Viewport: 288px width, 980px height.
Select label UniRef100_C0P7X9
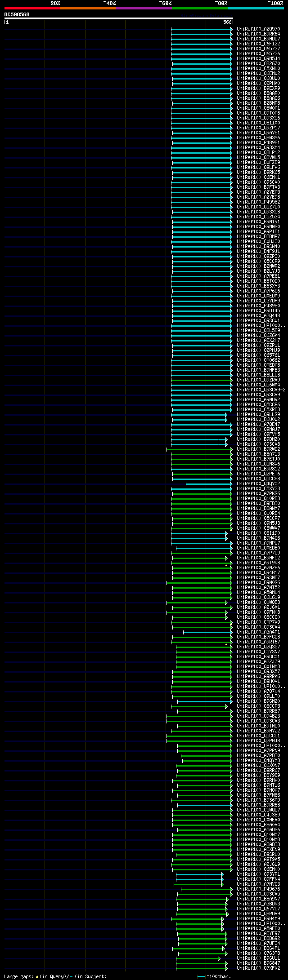click(258, 622)
